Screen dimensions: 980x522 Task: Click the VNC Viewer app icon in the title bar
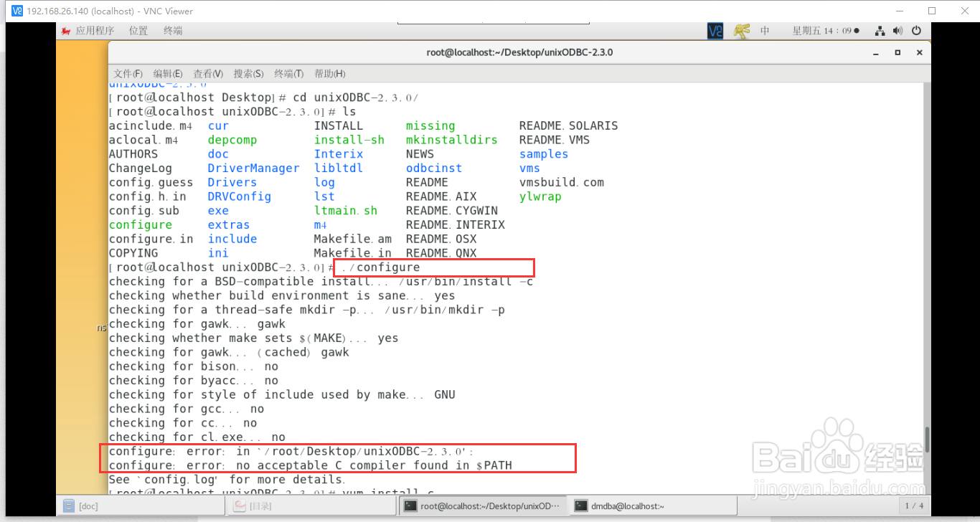coord(17,11)
